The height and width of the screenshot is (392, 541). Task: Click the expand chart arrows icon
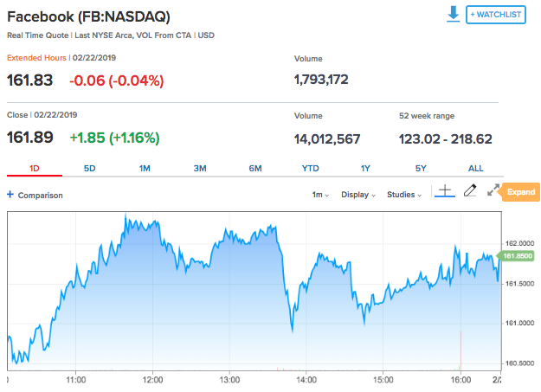493,191
